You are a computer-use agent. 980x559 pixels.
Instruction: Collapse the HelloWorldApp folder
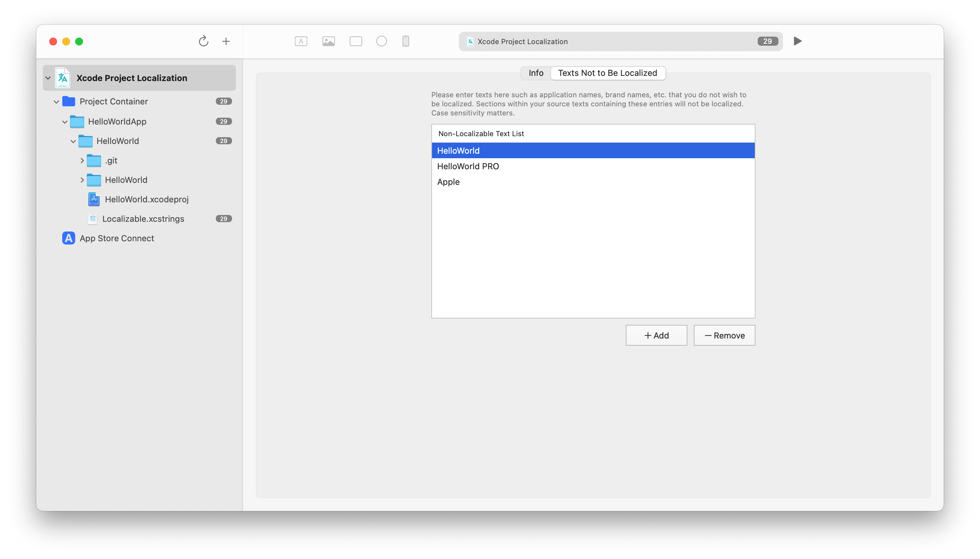[65, 122]
